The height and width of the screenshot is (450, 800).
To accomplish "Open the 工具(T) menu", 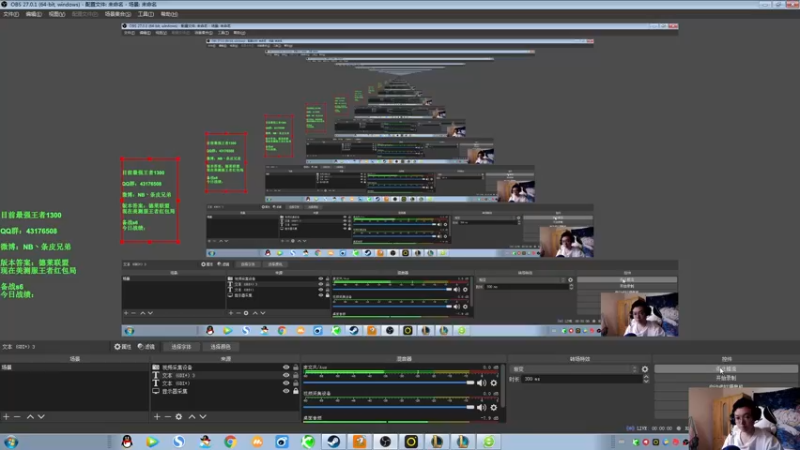I will pyautogui.click(x=146, y=14).
